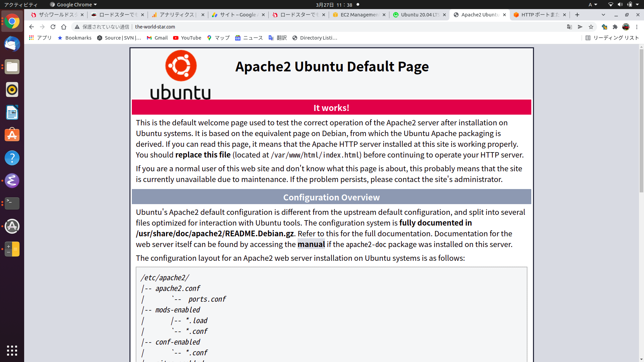Screen dimensions: 644x362
Task: Reload the current page
Action: tap(53, 27)
